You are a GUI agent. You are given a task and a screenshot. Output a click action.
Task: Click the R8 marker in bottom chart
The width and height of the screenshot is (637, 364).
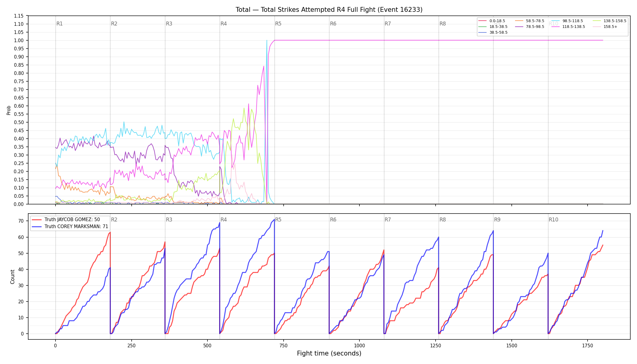(x=443, y=220)
